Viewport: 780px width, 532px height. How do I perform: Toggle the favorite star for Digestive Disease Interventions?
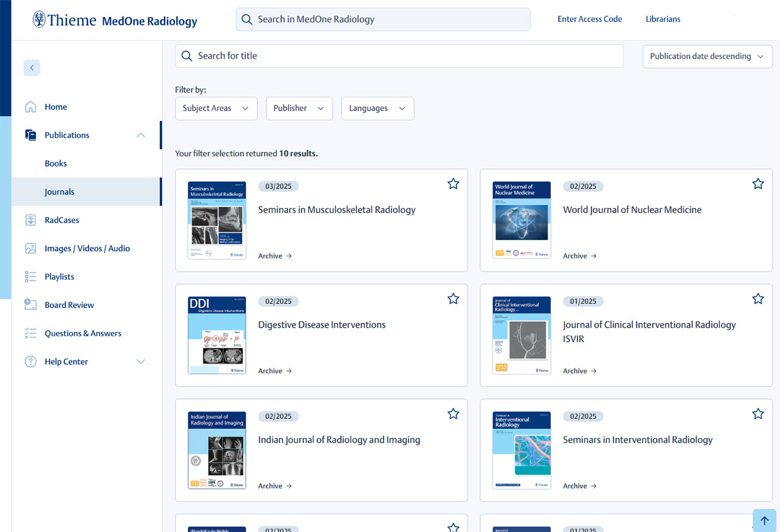click(x=453, y=299)
